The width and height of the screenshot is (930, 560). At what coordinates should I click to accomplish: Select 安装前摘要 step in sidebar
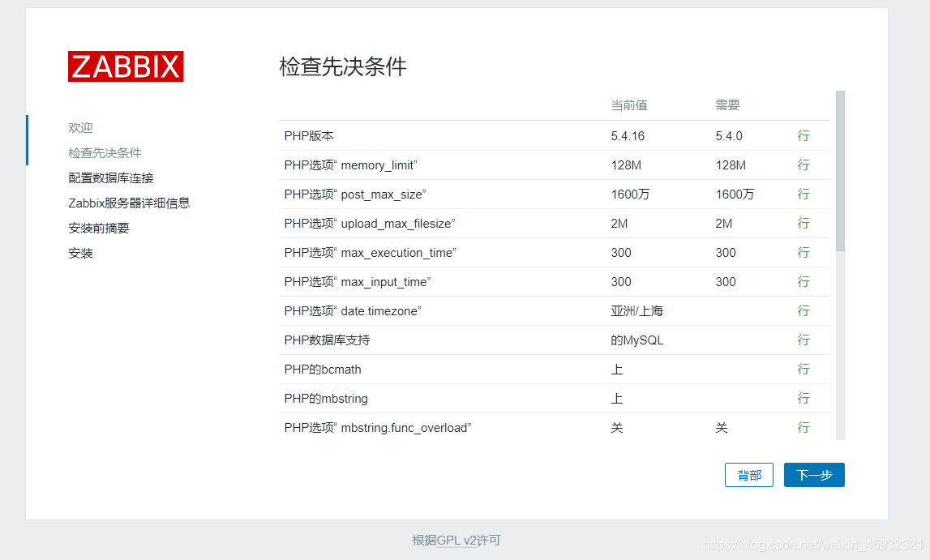pyautogui.click(x=98, y=229)
